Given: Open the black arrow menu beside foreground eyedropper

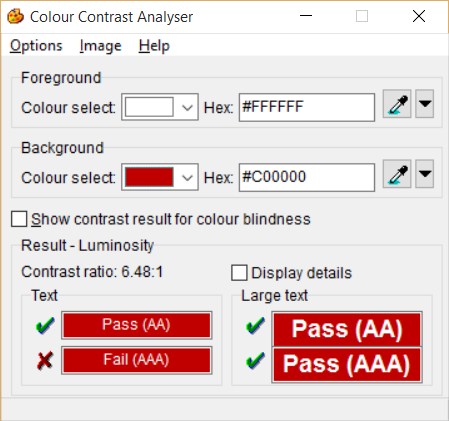Looking at the screenshot, I should pos(424,104).
